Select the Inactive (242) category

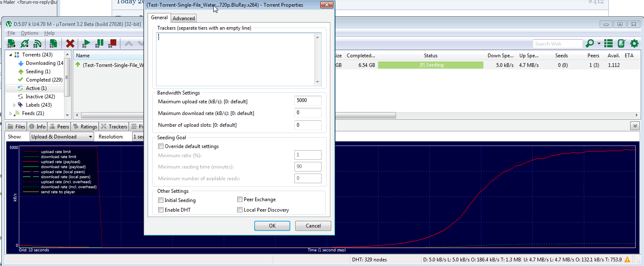(36, 97)
